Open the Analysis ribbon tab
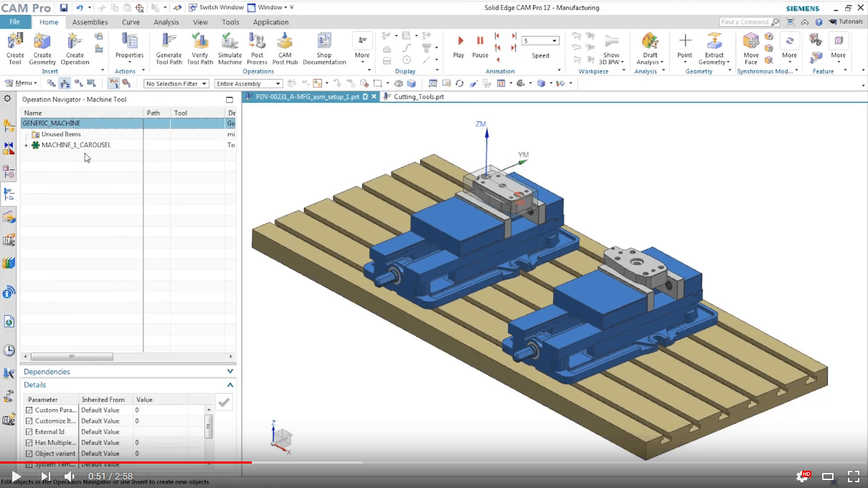Screen dimensions: 868x488 click(x=166, y=22)
